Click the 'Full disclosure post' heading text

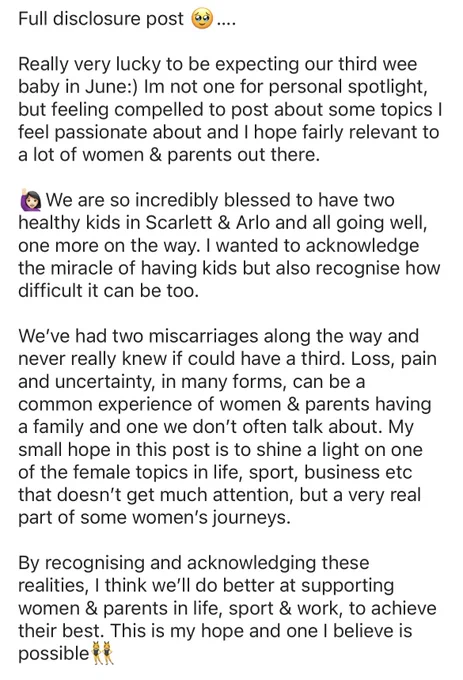tap(101, 19)
